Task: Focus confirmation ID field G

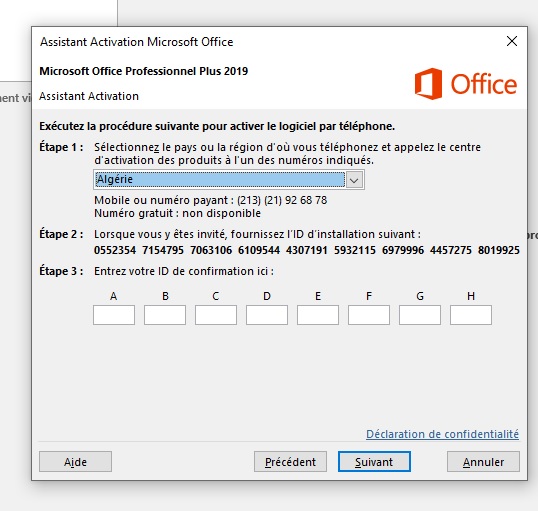Action: tap(420, 315)
